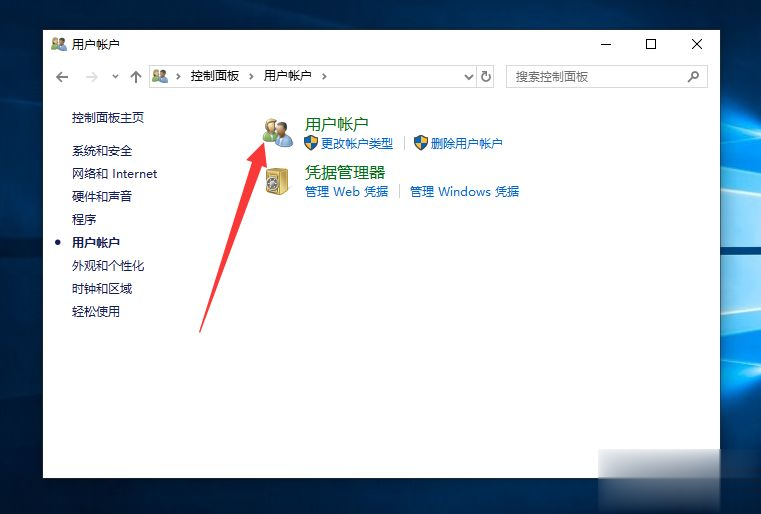Click shield icon beside 更改帐户类型
Viewport: 761px width, 514px height.
click(x=311, y=143)
